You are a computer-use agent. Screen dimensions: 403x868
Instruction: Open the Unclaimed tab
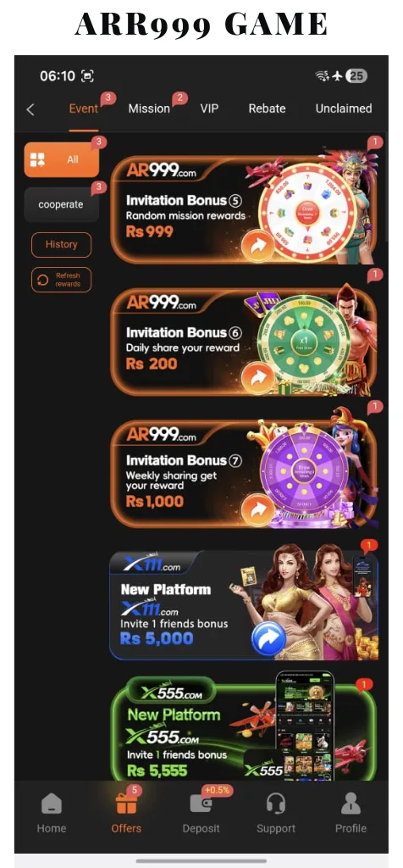click(x=343, y=108)
